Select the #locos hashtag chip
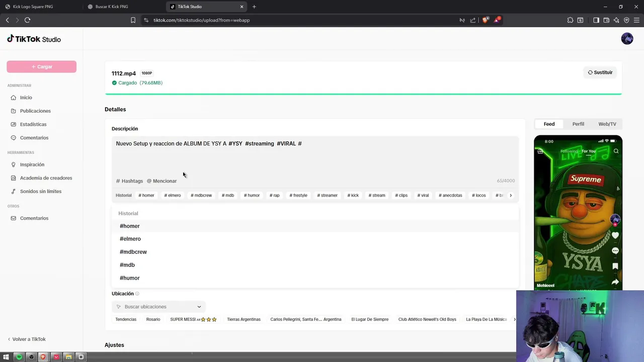The width and height of the screenshot is (644, 362). click(479, 195)
